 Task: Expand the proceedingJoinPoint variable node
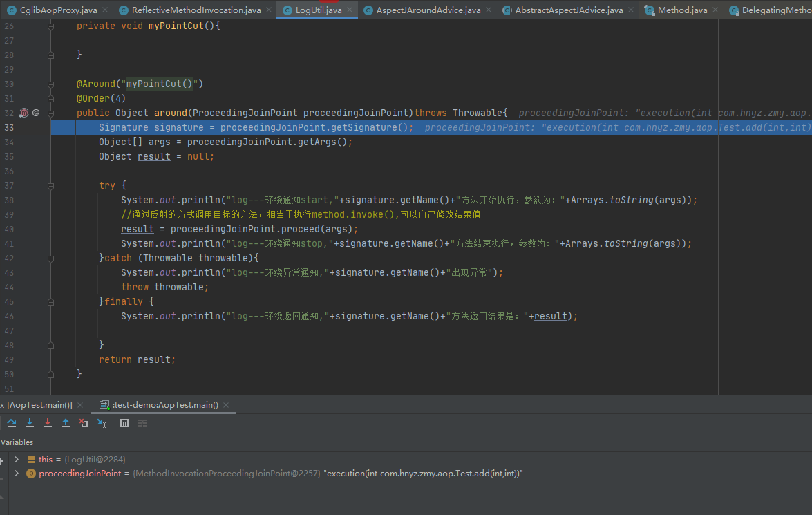pyautogui.click(x=17, y=474)
